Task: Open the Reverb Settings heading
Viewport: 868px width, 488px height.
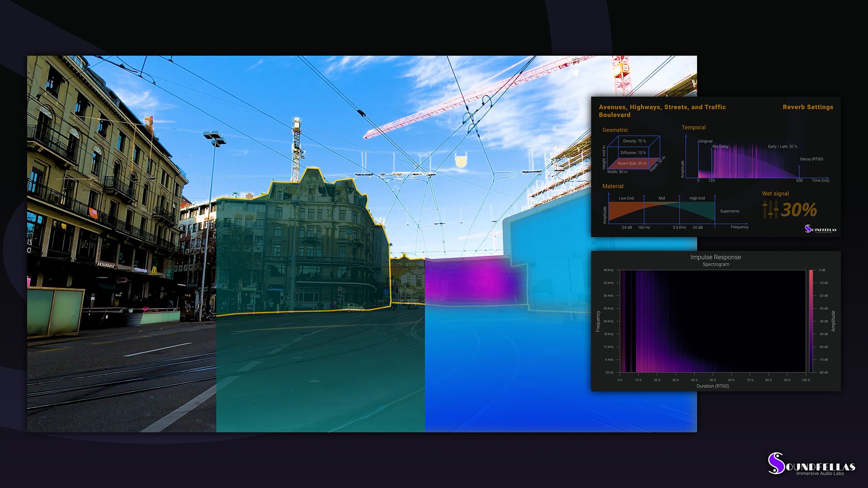Action: (807, 107)
